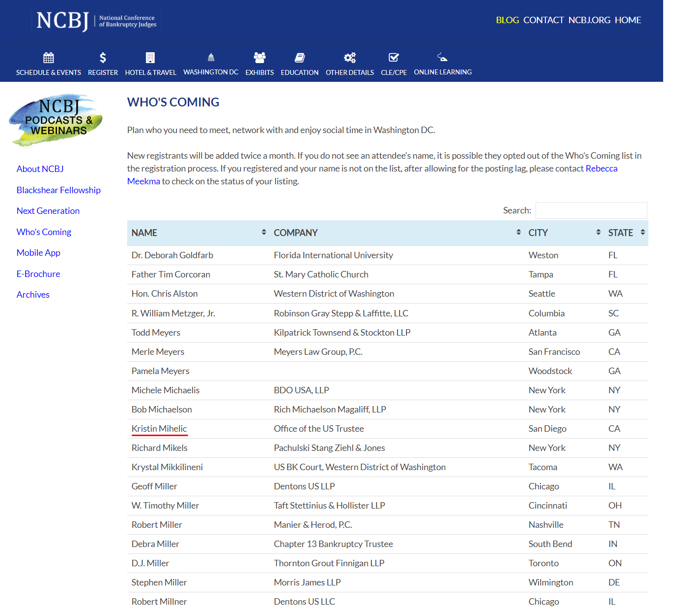Sort the table by Name column arrows
The width and height of the screenshot is (673, 616).
(x=264, y=232)
